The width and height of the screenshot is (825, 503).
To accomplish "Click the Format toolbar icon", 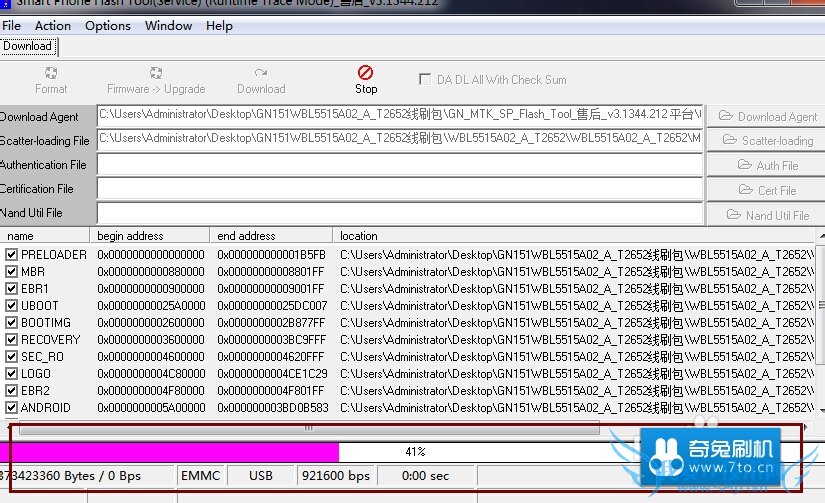I will [51, 73].
